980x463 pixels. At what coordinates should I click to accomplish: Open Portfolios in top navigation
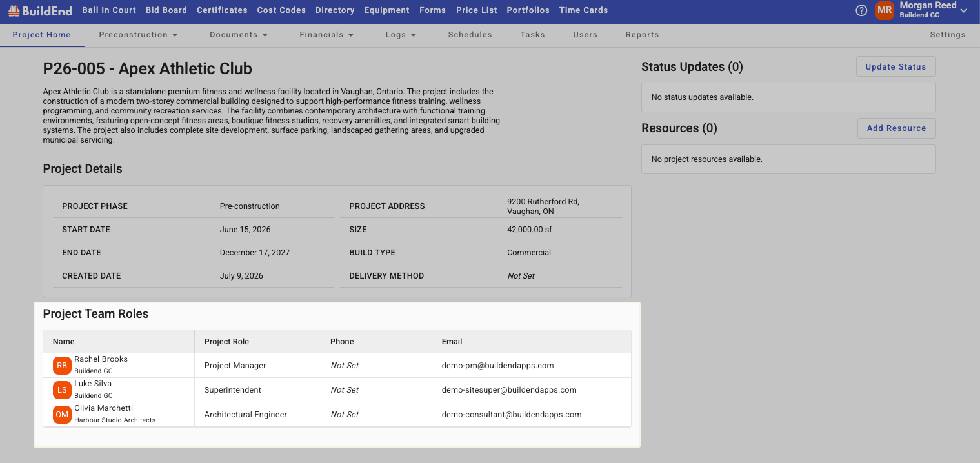[x=528, y=10]
